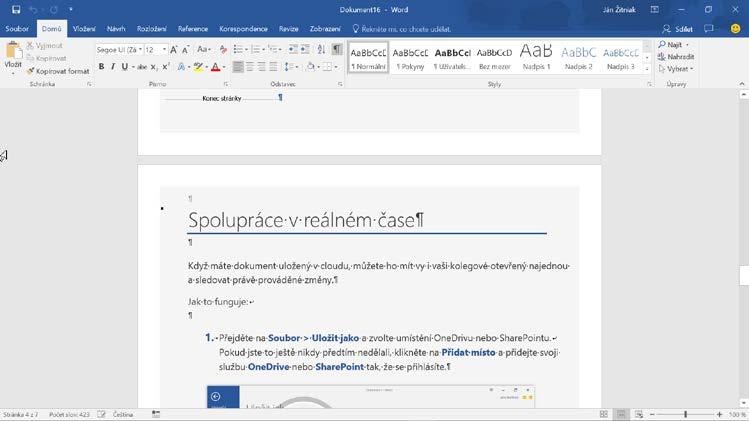Select the Vyjmout cut command
The height and width of the screenshot is (421, 749).
coord(44,45)
